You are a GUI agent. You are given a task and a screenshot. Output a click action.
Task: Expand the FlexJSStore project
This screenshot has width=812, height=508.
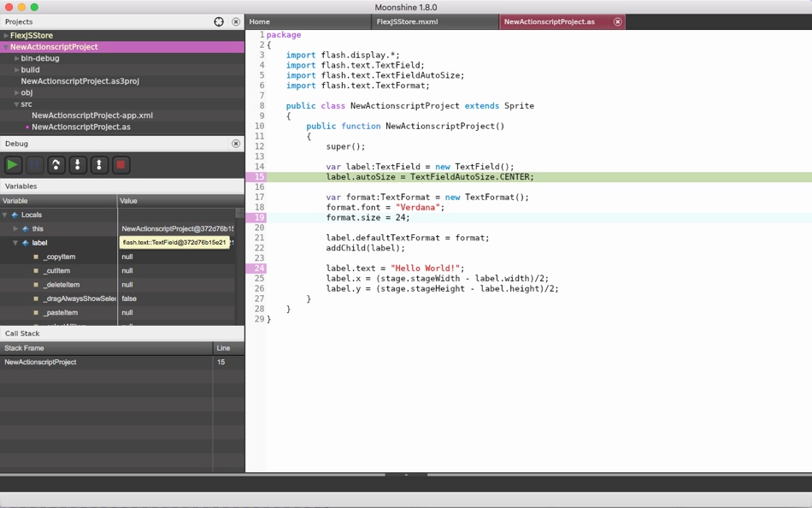click(x=6, y=35)
